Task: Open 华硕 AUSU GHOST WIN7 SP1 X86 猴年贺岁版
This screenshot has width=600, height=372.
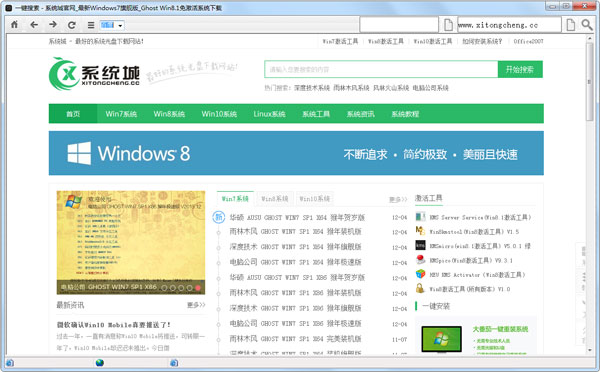Action: tap(297, 277)
